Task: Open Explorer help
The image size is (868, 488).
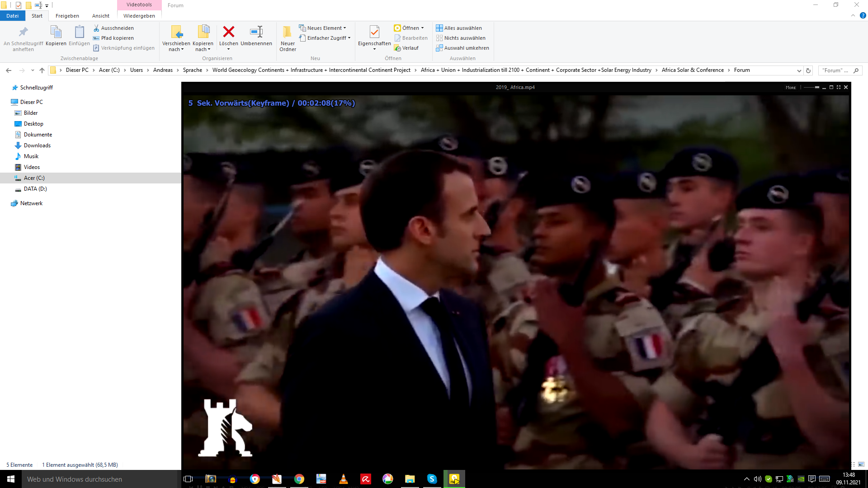Action: click(863, 15)
